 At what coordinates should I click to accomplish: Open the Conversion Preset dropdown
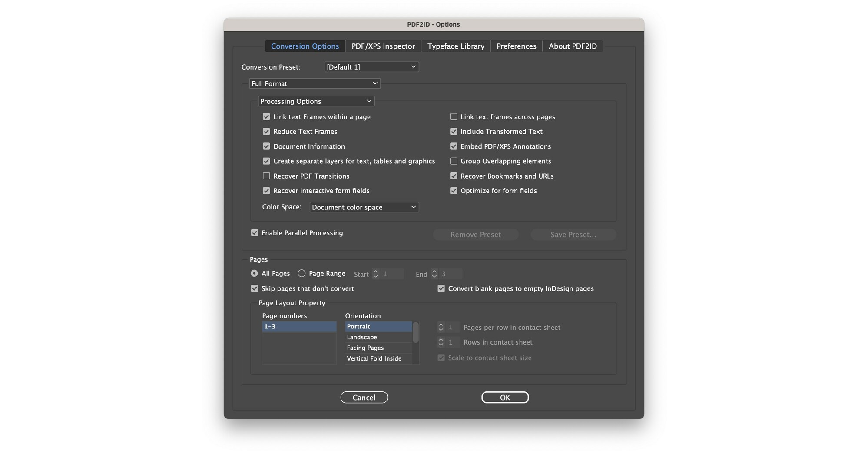pyautogui.click(x=371, y=66)
